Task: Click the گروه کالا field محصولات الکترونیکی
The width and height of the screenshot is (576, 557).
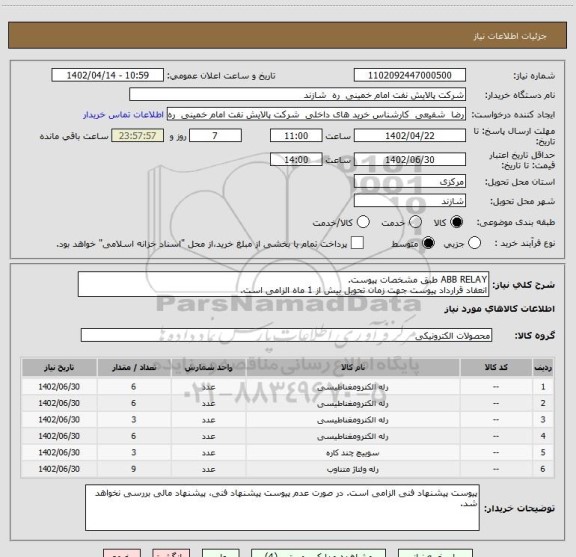Action: 286,335
